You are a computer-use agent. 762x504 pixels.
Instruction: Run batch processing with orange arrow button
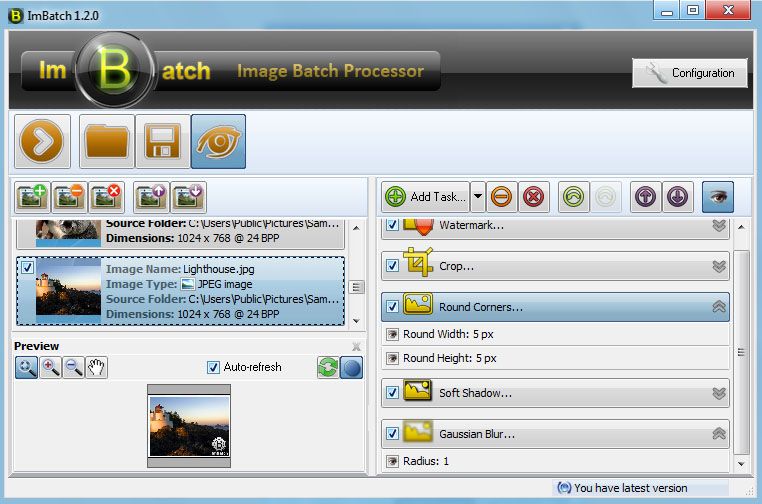[x=42, y=141]
